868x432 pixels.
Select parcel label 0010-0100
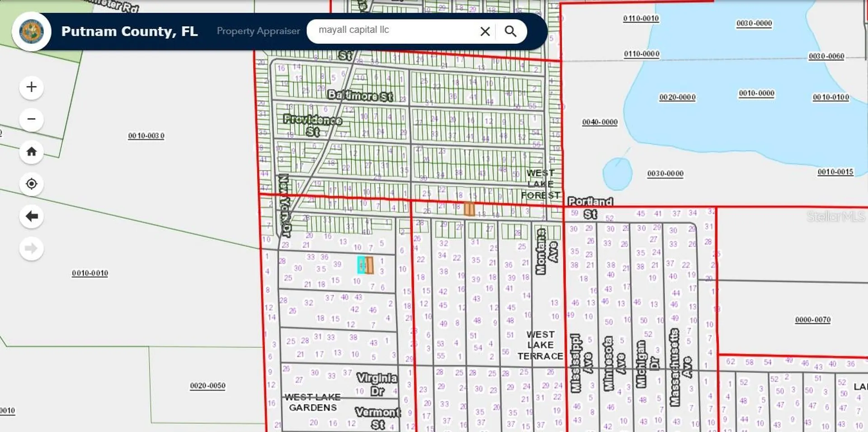(831, 97)
